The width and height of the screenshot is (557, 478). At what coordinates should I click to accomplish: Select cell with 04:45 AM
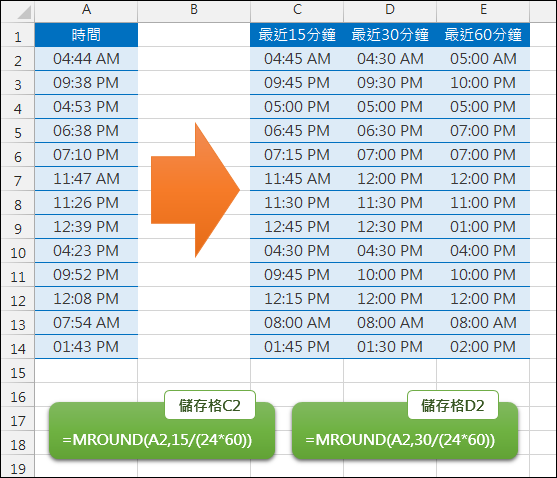[297, 59]
